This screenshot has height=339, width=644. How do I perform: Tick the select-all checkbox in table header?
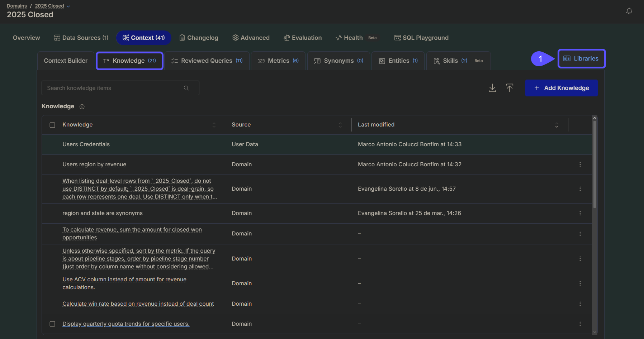coord(52,125)
